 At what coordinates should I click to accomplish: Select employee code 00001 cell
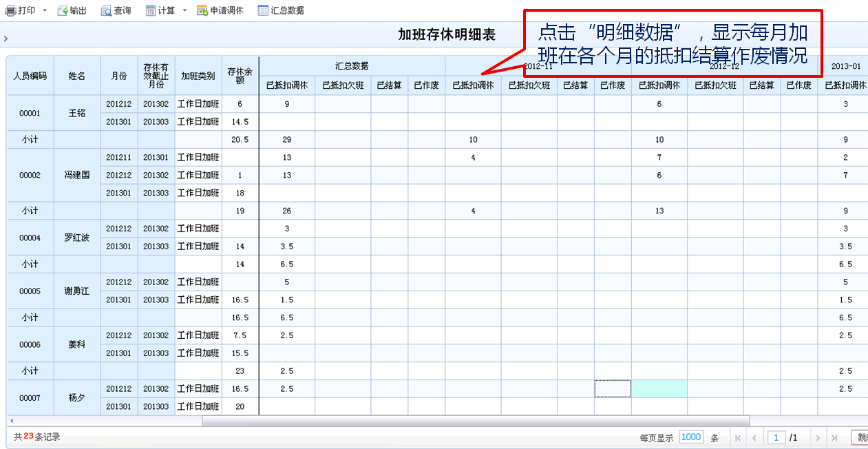tap(30, 113)
